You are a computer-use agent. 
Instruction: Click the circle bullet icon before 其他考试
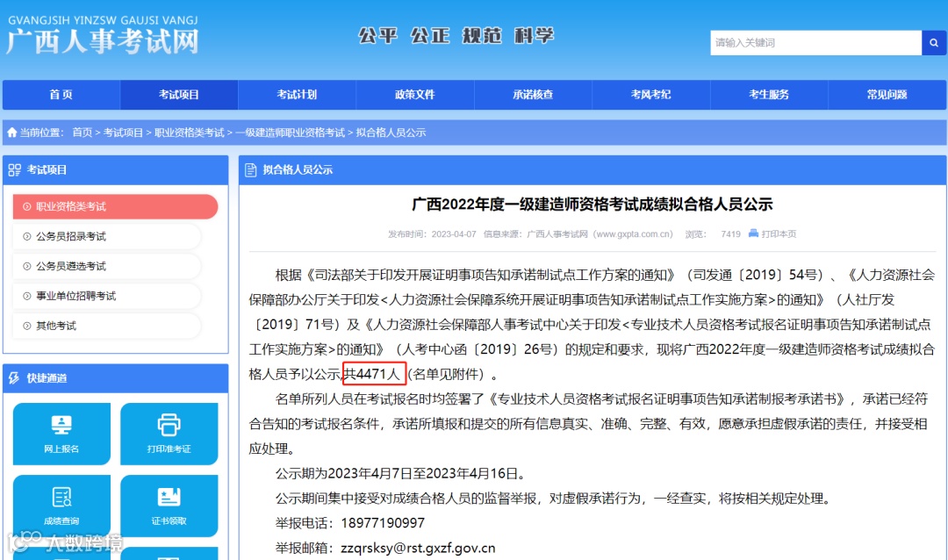(26, 326)
